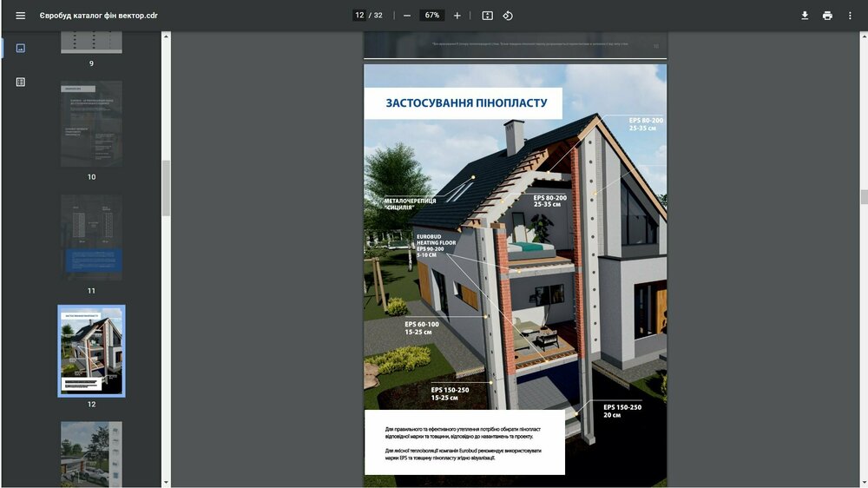Click the main document vertical scrollbar
Screen dimensions: 868x488
point(864,196)
